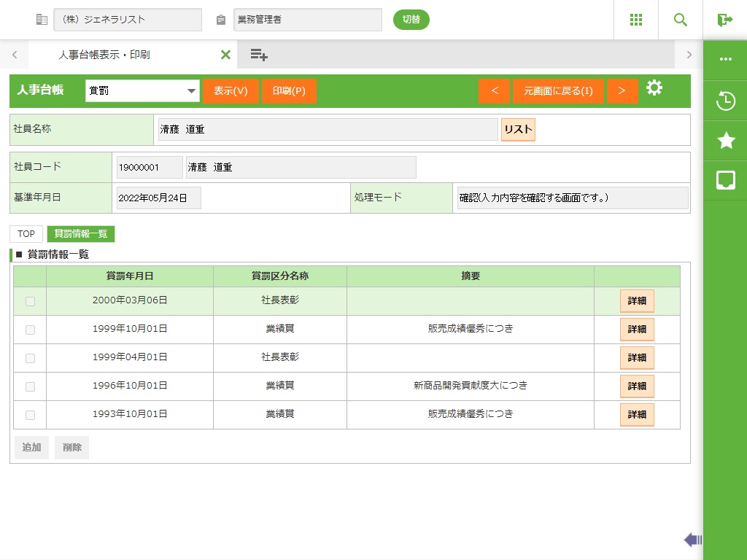Expand the sidebar three-dots menu
The height and width of the screenshot is (560, 747).
(x=725, y=60)
